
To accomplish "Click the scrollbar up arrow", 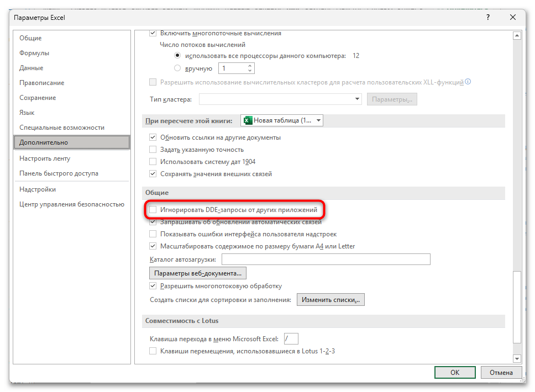I will point(517,35).
